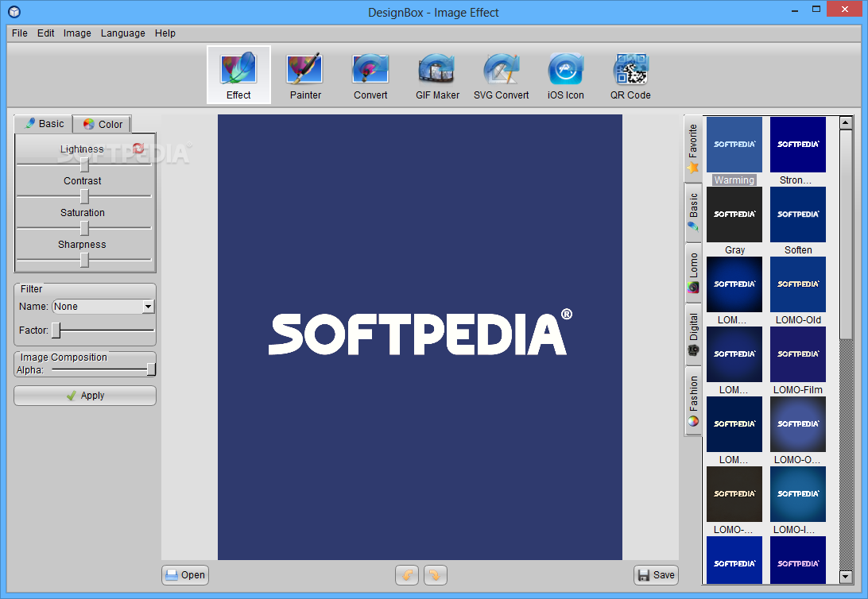Screen dimensions: 868x599
Task: Open the File menu
Action: click(x=19, y=33)
